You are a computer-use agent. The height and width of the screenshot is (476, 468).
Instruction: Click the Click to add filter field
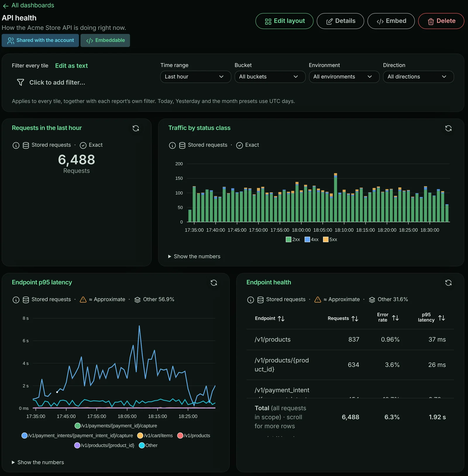(x=57, y=82)
